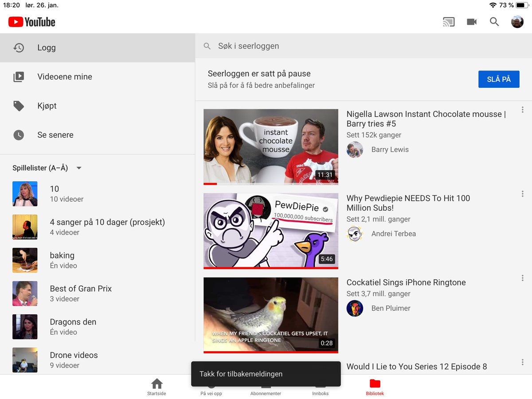
Task: Open the video camera upload icon
Action: [472, 22]
